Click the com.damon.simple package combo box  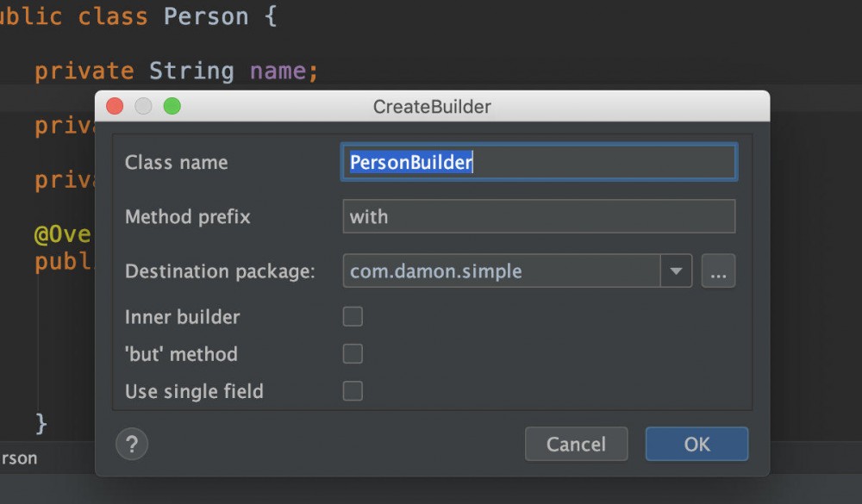click(x=502, y=271)
